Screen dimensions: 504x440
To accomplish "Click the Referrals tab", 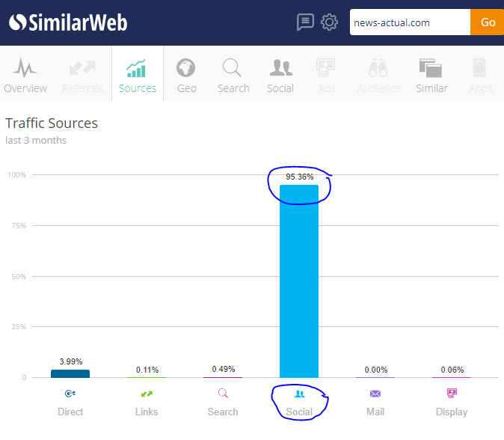I will pyautogui.click(x=82, y=76).
